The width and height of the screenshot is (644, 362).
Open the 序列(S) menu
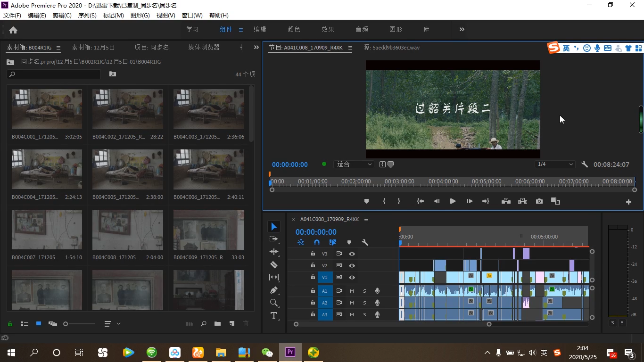point(87,16)
